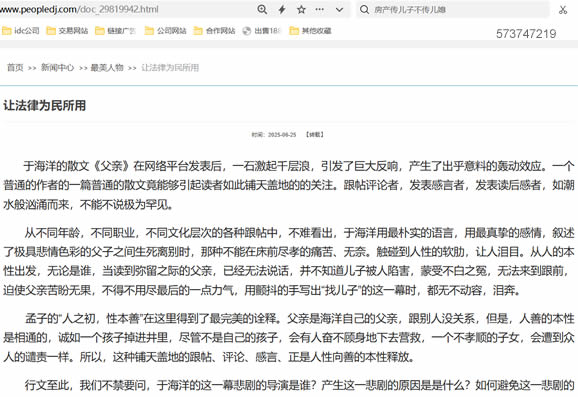578x397 pixels.
Task: Open the 出售 globe bookmark
Action: (x=262, y=31)
